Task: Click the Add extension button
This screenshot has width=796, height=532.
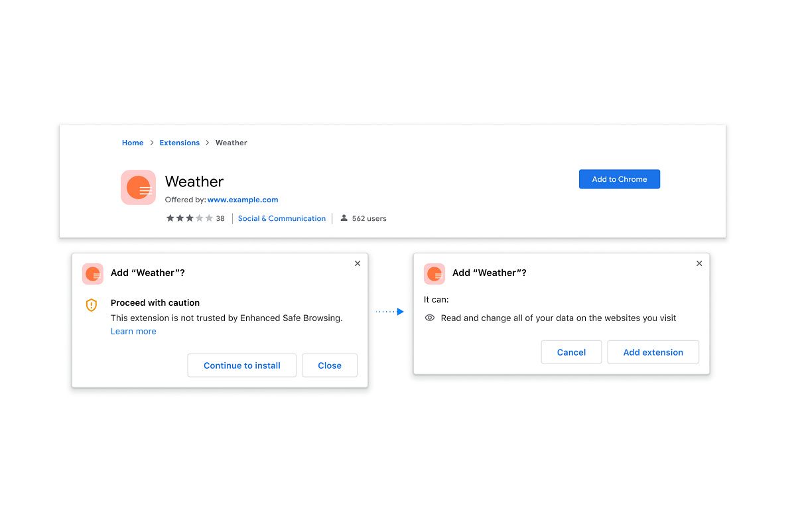Action: 653,352
